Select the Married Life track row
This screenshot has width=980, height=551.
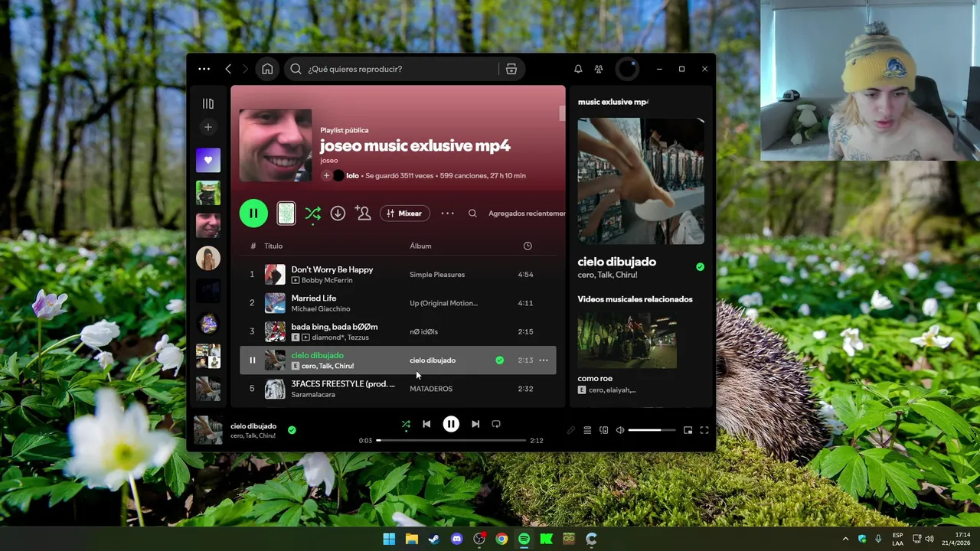click(x=398, y=303)
